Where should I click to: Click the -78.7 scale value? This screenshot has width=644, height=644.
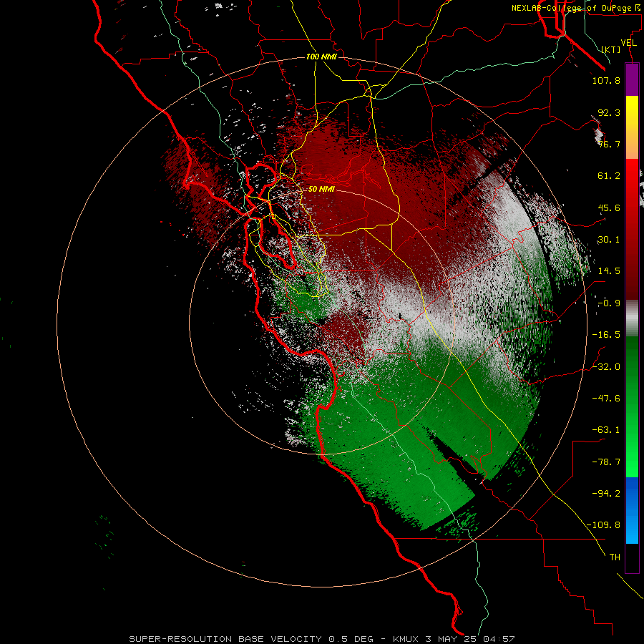coord(606,462)
